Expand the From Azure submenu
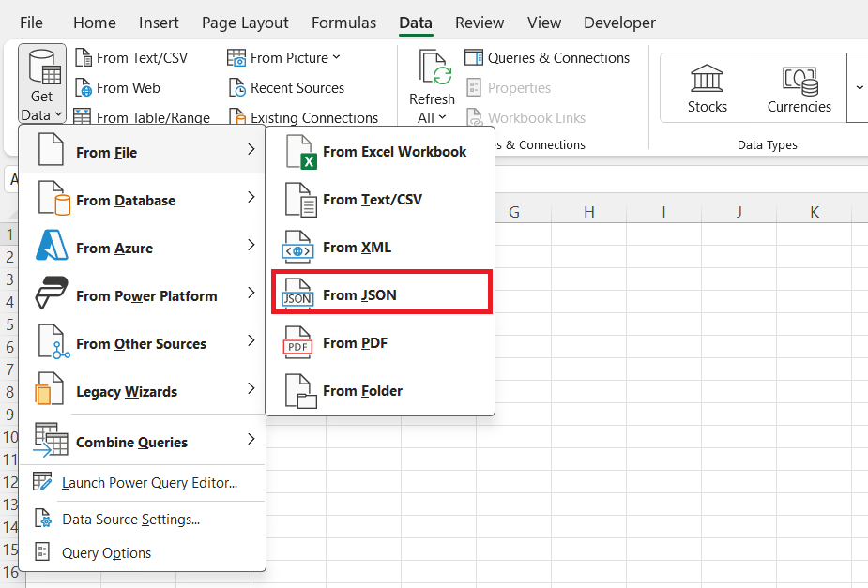The width and height of the screenshot is (868, 588). (x=143, y=246)
